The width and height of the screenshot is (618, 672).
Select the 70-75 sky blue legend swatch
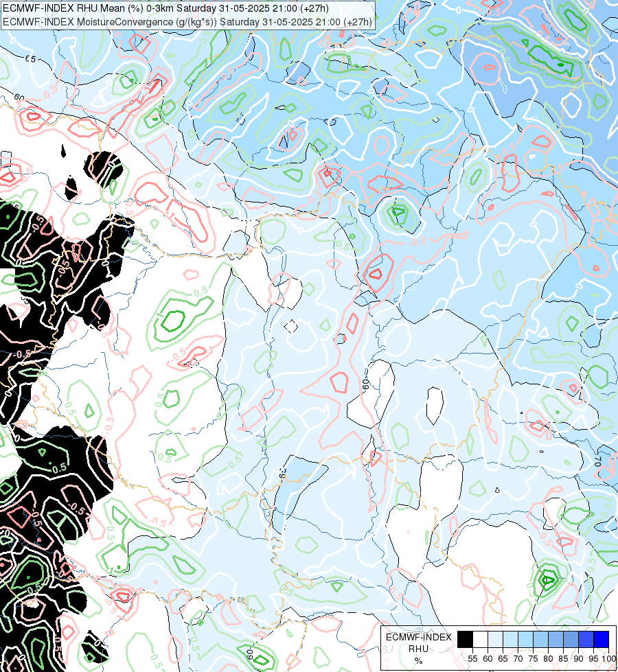[526, 640]
